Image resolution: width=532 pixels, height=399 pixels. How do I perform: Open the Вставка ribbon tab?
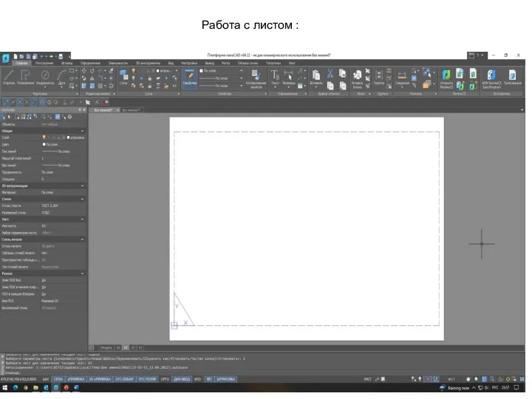(x=68, y=64)
